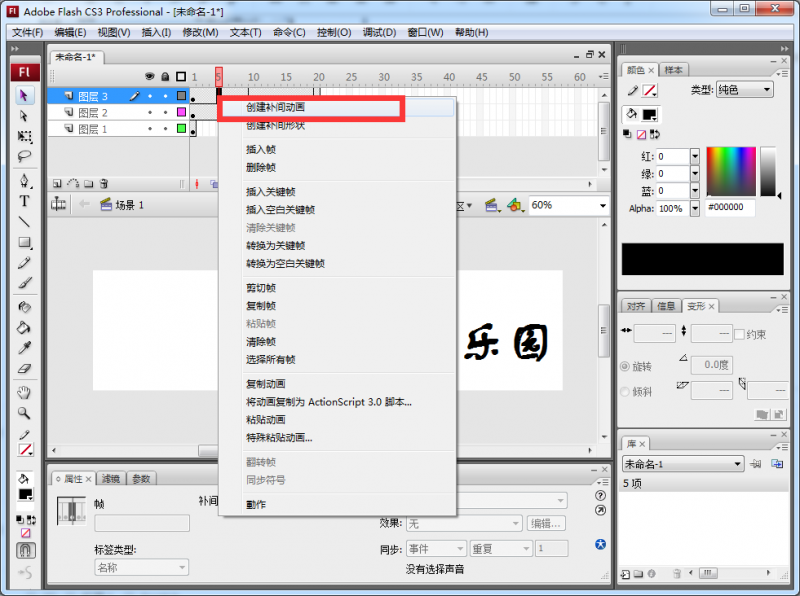Screen dimensions: 800x596
Task: Open the library document 未命名-1 dropdown
Action: click(683, 464)
